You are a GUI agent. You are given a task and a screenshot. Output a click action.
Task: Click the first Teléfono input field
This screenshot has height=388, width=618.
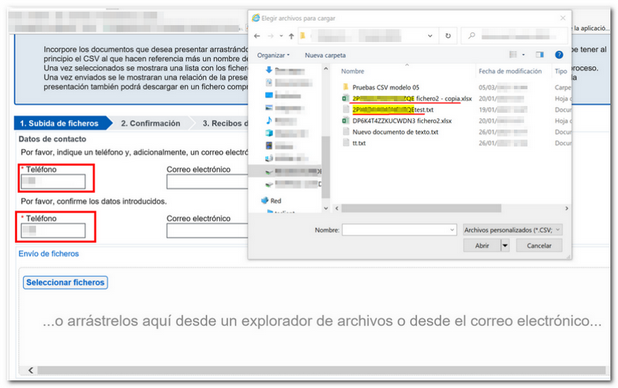tap(53, 182)
